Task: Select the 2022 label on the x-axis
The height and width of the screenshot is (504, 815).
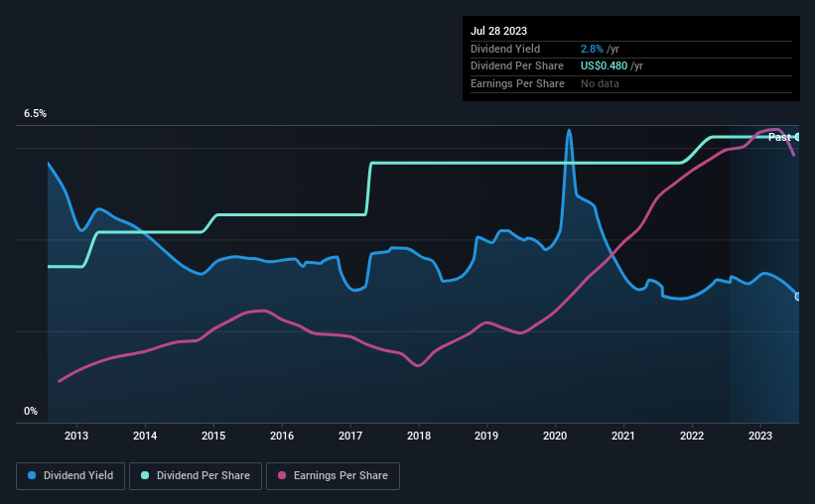Action: [692, 436]
